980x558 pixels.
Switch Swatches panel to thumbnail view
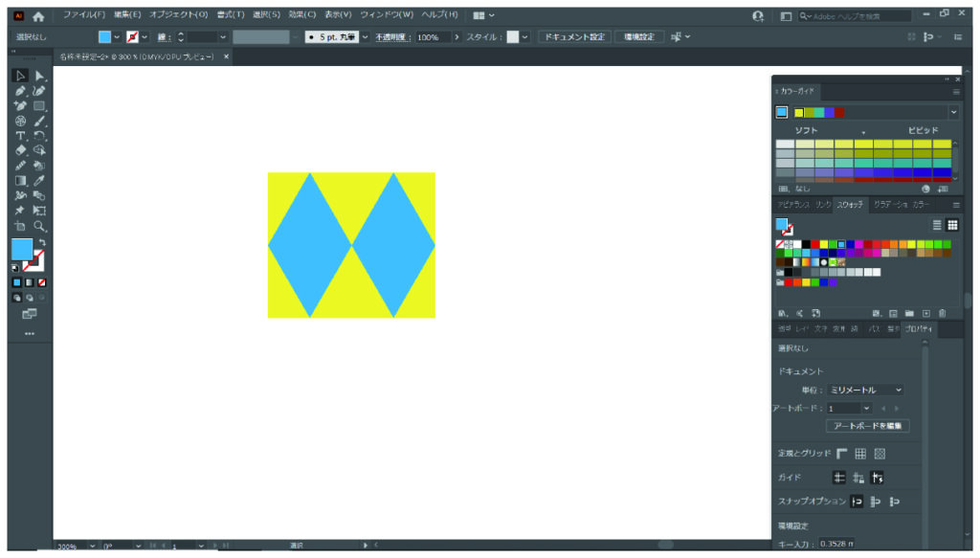point(952,225)
